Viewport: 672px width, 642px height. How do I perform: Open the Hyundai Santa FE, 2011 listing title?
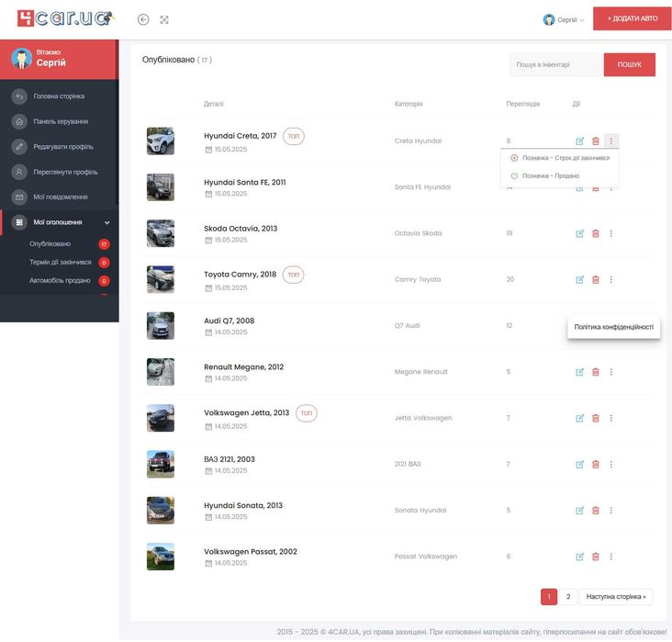245,182
